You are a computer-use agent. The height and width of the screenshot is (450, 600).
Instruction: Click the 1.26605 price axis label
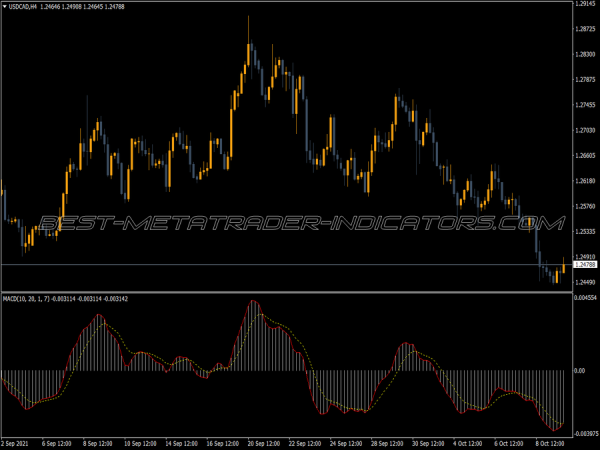coord(585,156)
